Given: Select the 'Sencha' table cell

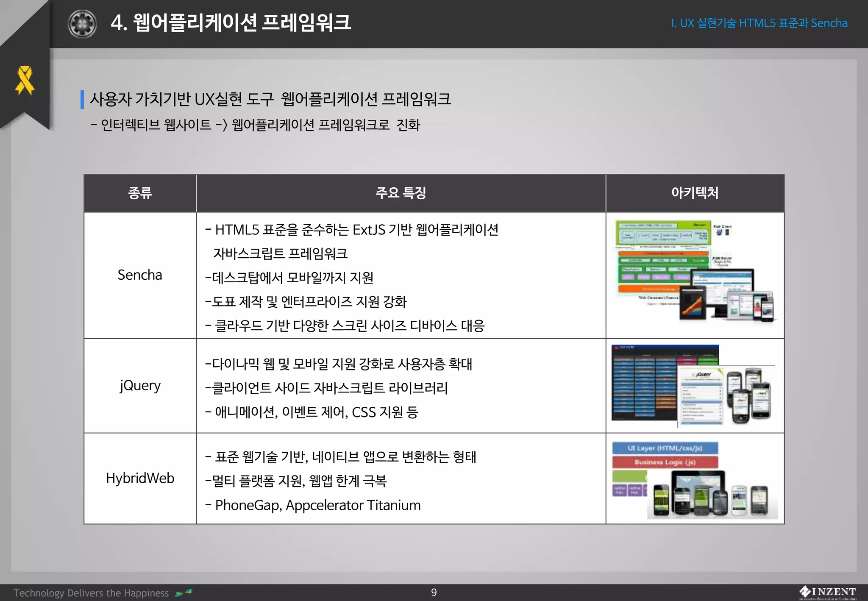Looking at the screenshot, I should point(140,275).
